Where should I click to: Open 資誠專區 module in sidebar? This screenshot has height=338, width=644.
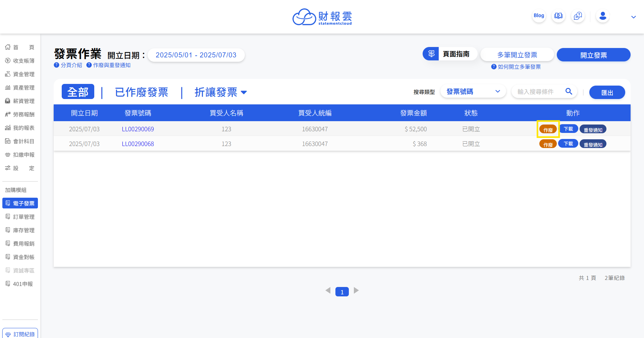coord(20,271)
